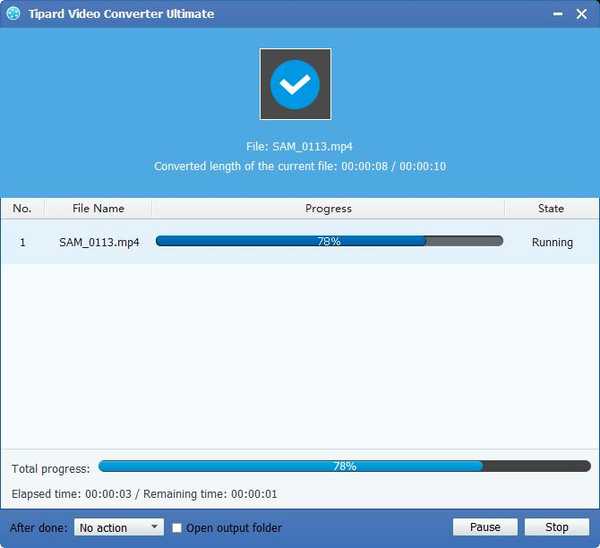
Task: Click the State column header
Action: [551, 209]
